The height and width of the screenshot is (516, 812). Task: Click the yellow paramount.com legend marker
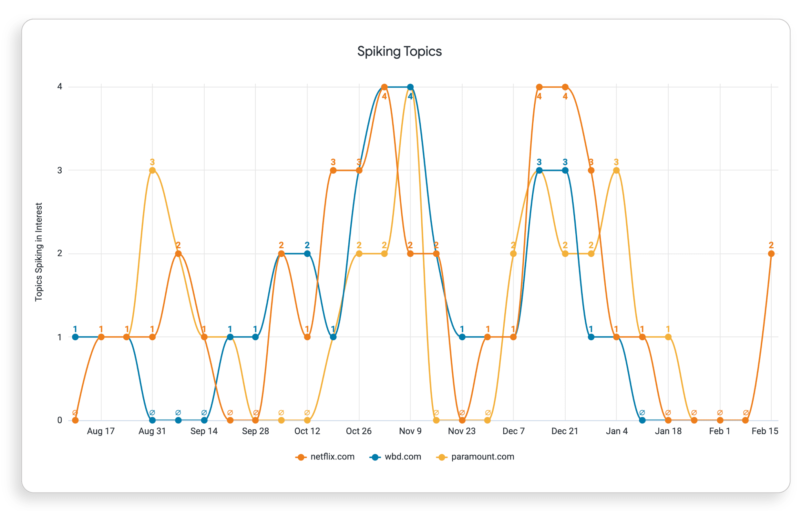click(441, 457)
